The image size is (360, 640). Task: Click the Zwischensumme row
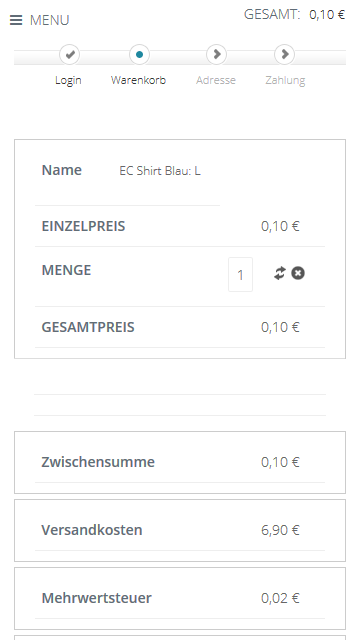(x=180, y=462)
